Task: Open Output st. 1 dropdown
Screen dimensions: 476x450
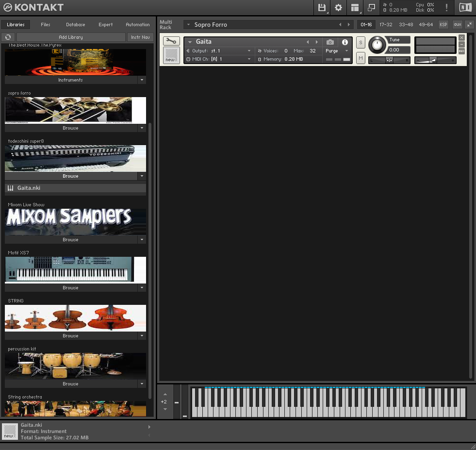Action: click(x=249, y=51)
